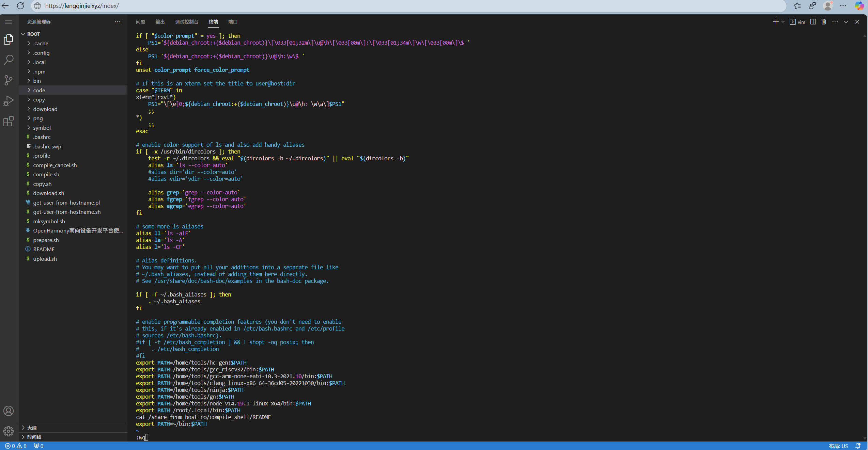
Task: Open the Search view in the activity bar
Action: (9, 60)
